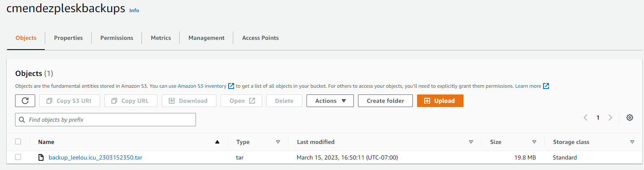
Task: Open the Permissions tab
Action: [117, 38]
